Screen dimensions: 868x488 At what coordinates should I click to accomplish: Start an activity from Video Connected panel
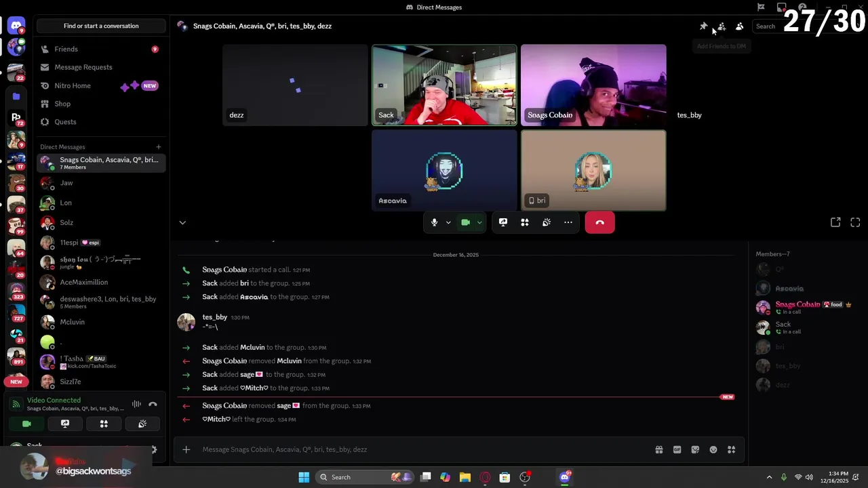click(104, 424)
